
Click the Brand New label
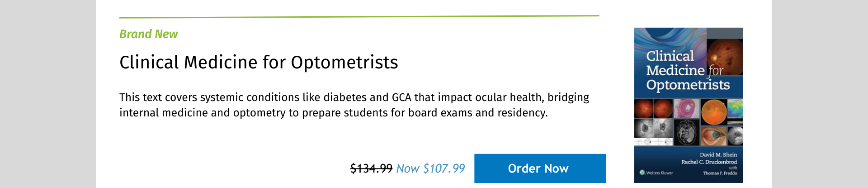[x=148, y=34]
